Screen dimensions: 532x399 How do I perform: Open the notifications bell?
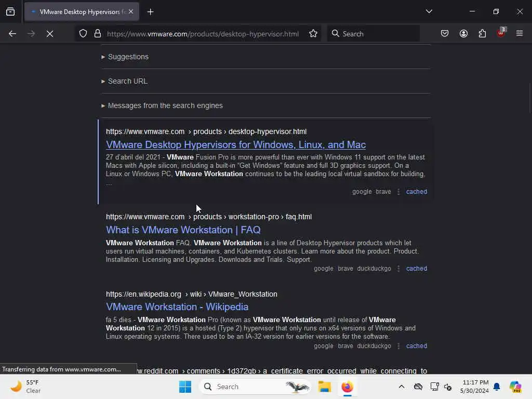tap(497, 387)
